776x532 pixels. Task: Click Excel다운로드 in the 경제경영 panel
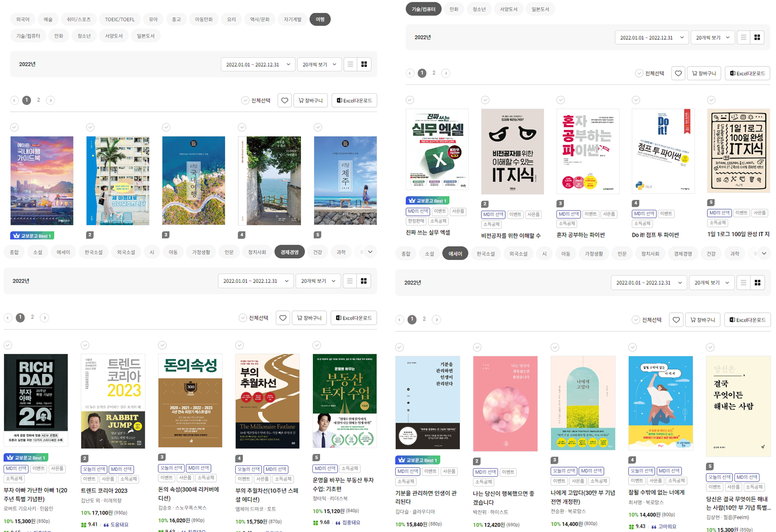[x=354, y=318]
